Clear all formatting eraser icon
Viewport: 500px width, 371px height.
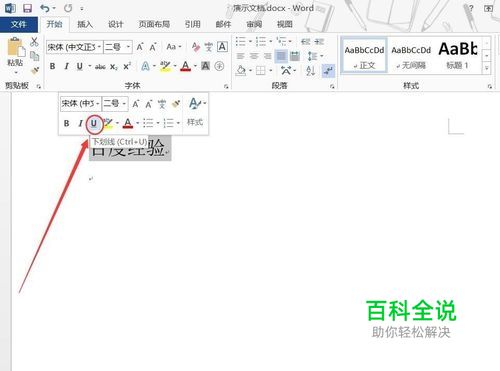(196, 47)
